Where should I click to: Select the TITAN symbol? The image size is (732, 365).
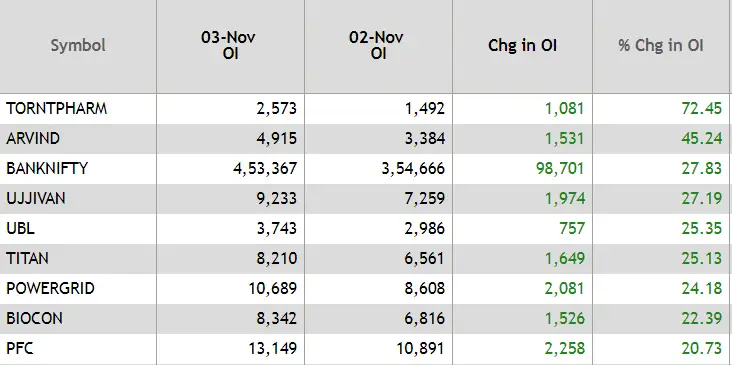click(x=27, y=258)
